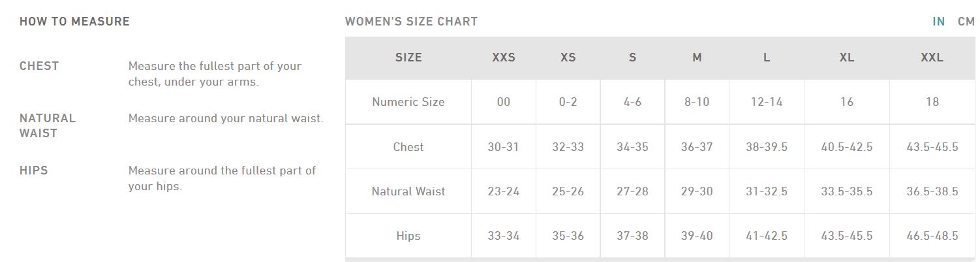Click the SIZE header cell

(x=408, y=57)
